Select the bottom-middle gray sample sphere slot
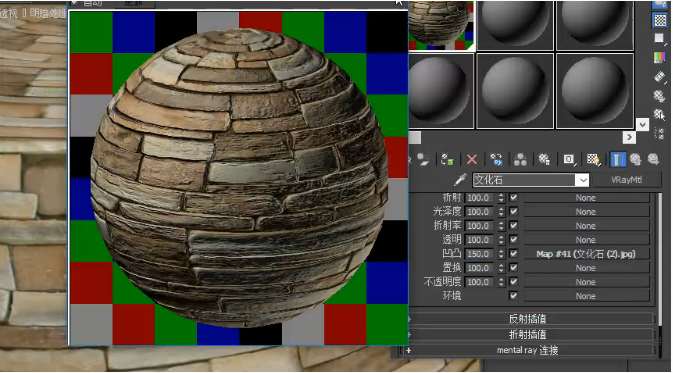The width and height of the screenshot is (673, 373). pyautogui.click(x=515, y=91)
